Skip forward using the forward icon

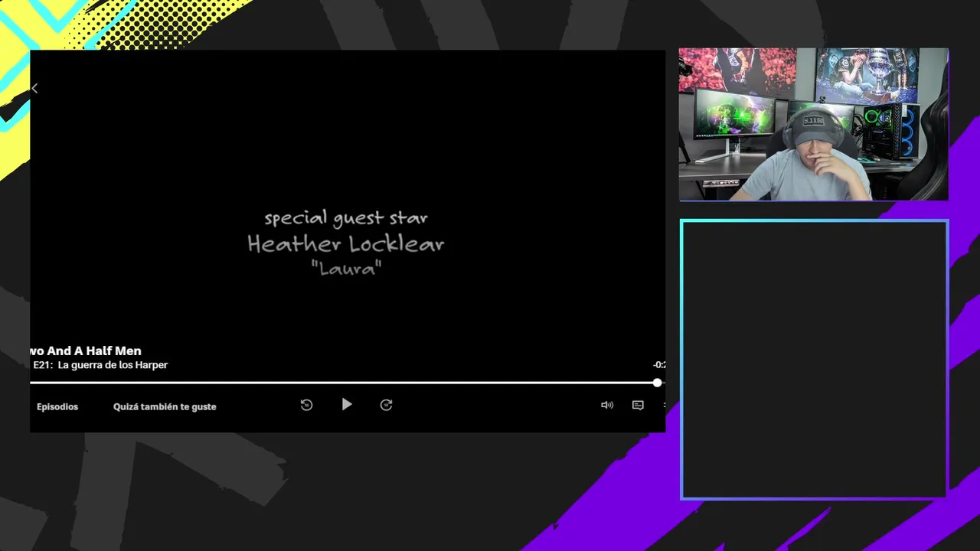386,405
